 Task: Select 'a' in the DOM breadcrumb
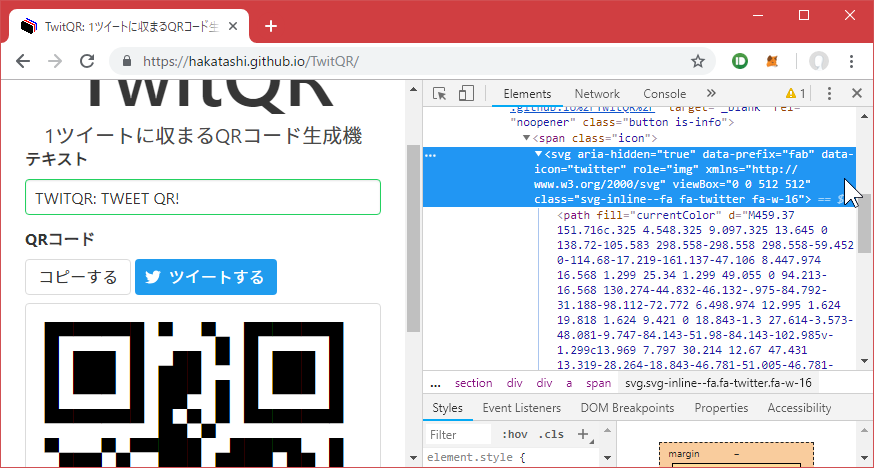point(569,383)
